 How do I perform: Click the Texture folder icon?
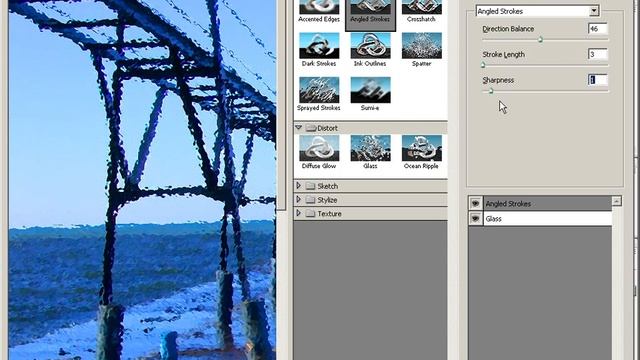click(311, 213)
